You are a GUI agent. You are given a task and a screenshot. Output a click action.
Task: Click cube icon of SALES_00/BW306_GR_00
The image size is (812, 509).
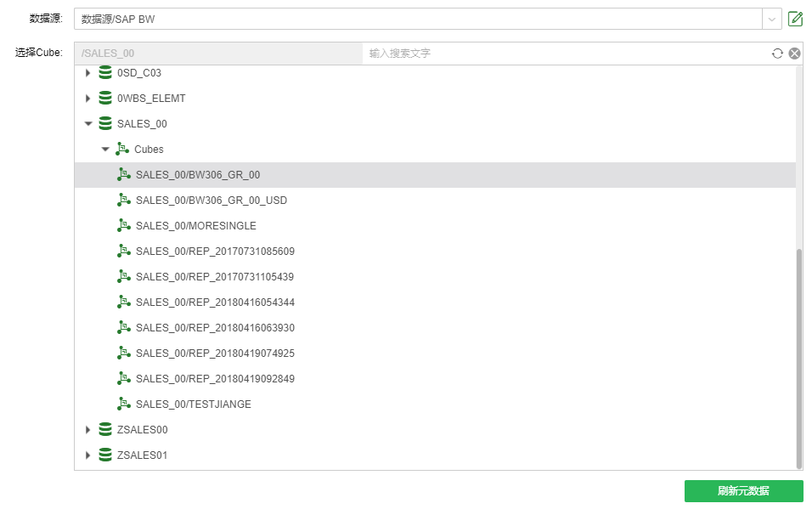(x=124, y=174)
